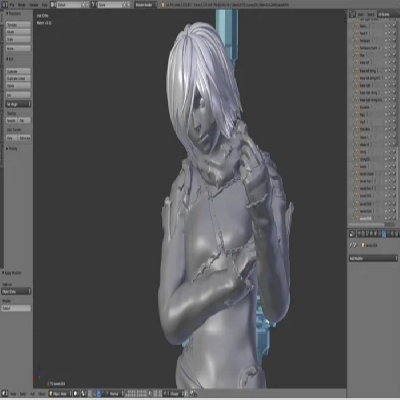The height and width of the screenshot is (400, 400).
Task: Toggle visibility of first outliner object
Action: (386, 26)
